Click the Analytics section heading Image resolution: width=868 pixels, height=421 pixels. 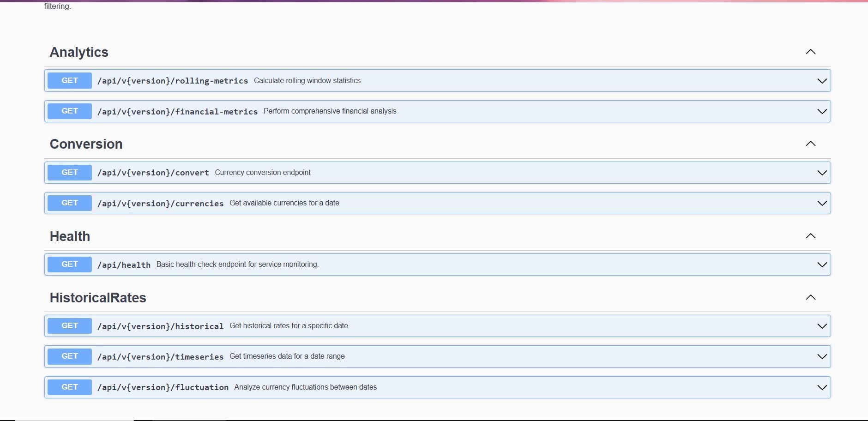coord(79,52)
